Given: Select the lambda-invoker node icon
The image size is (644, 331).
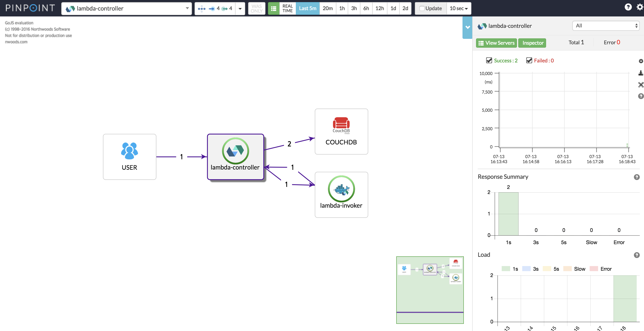Looking at the screenshot, I should [341, 189].
